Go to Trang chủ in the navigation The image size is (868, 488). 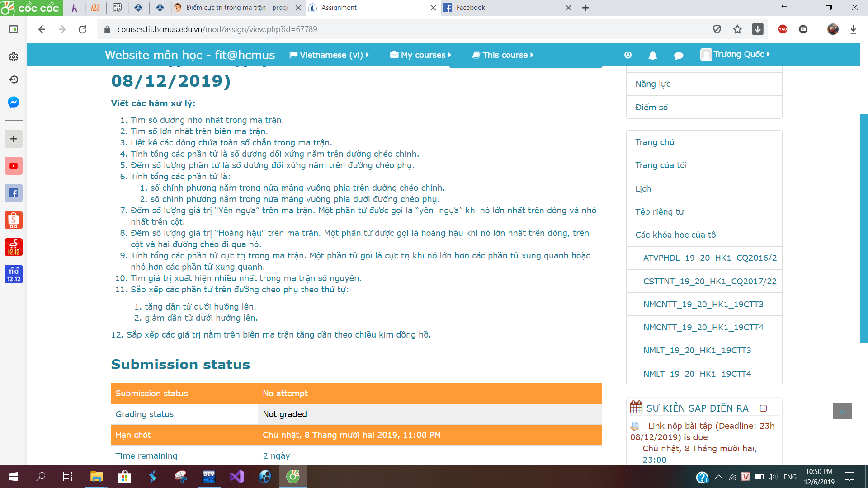pos(654,142)
